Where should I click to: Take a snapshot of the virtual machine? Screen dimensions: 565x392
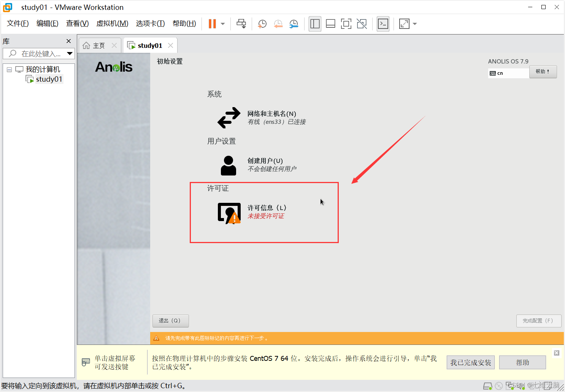pos(262,24)
